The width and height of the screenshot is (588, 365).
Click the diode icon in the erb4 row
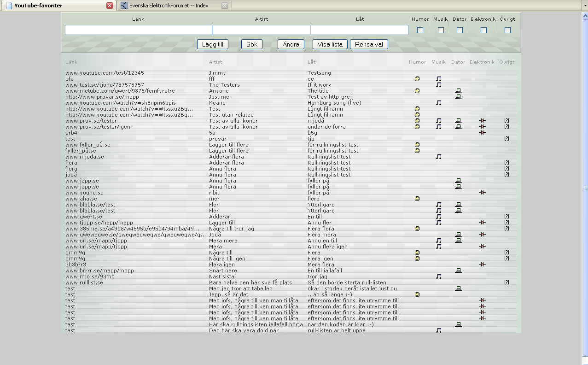[482, 133]
